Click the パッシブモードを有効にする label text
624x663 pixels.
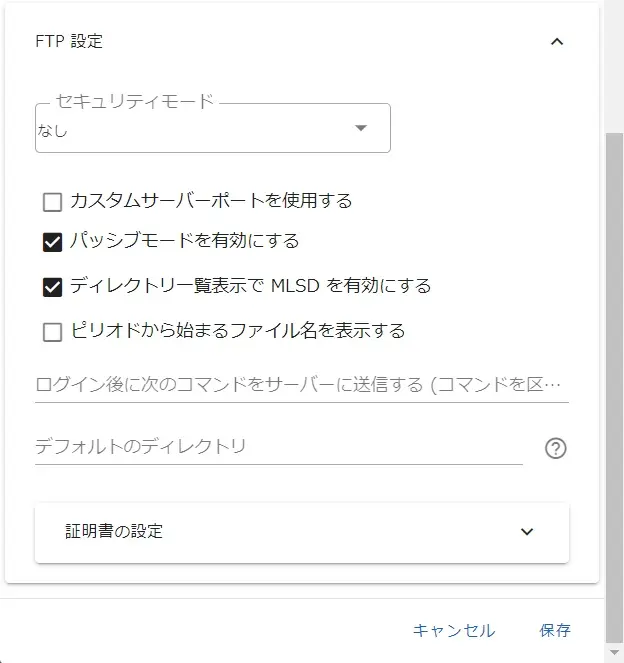185,241
